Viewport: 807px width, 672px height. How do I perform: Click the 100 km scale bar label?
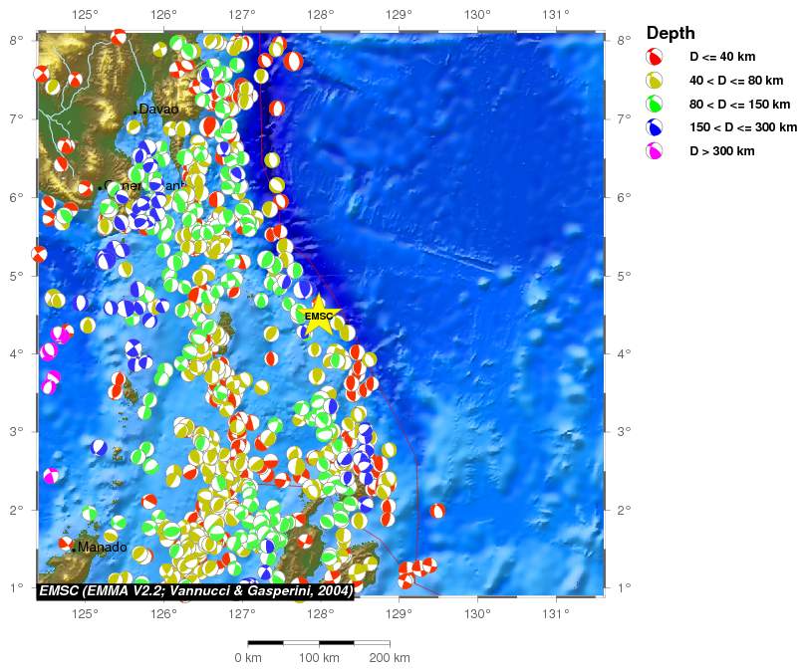coord(319,658)
